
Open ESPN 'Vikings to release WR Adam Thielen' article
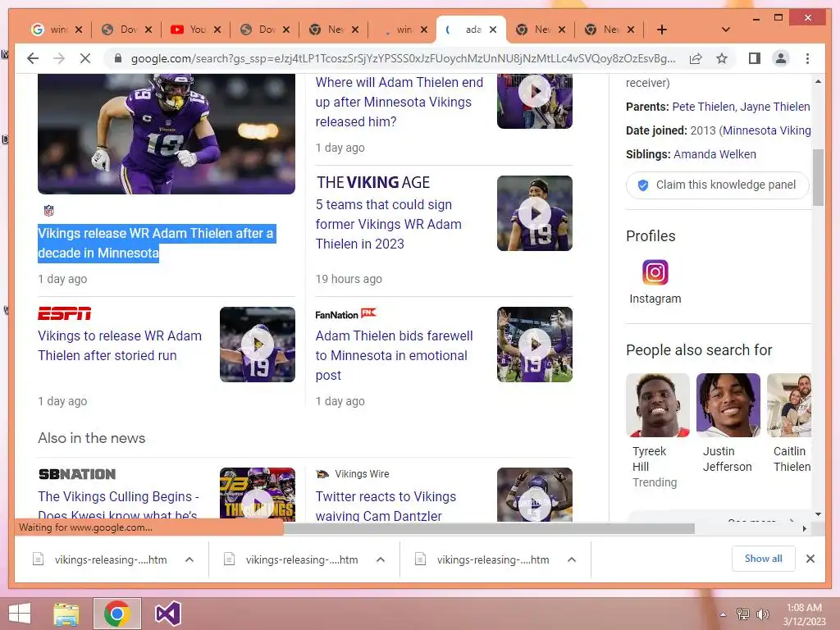click(120, 345)
